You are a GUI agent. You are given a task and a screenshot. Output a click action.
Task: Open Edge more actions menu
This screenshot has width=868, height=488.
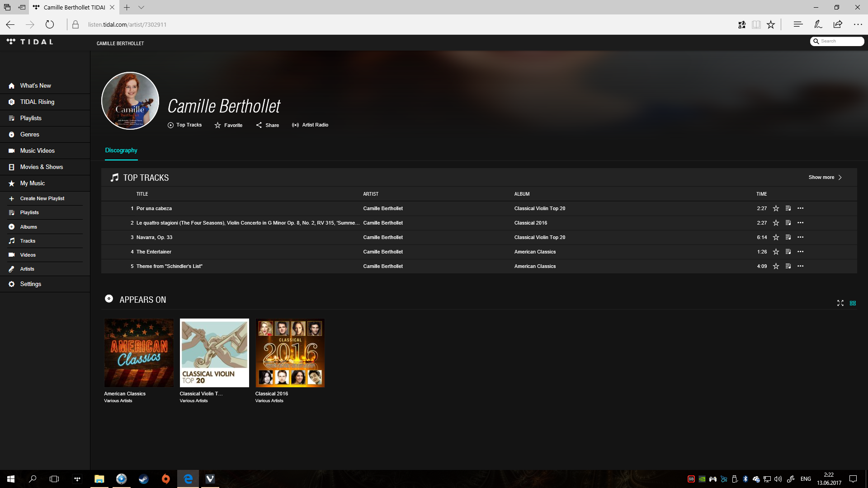pos(858,24)
